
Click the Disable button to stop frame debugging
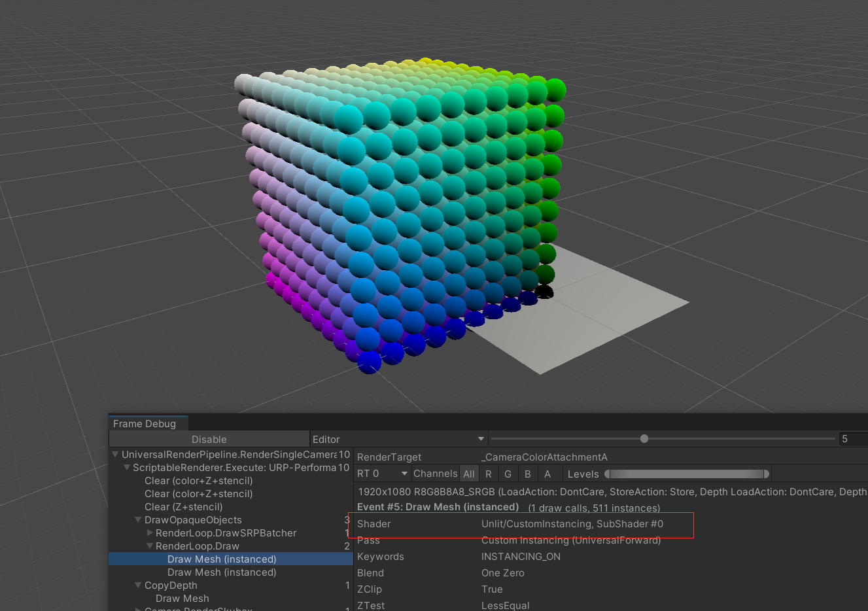(x=209, y=438)
